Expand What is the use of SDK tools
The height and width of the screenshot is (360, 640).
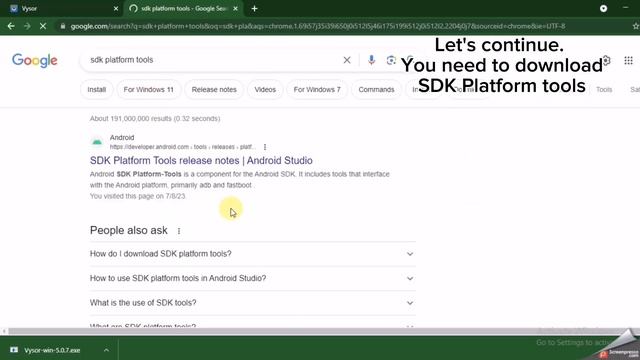click(x=253, y=303)
